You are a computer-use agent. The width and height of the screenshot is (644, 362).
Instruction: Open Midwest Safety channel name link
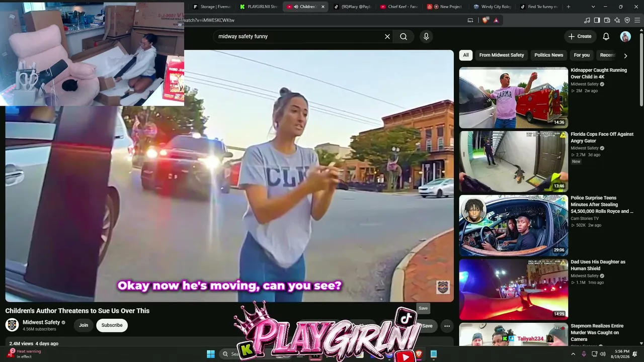click(41, 322)
